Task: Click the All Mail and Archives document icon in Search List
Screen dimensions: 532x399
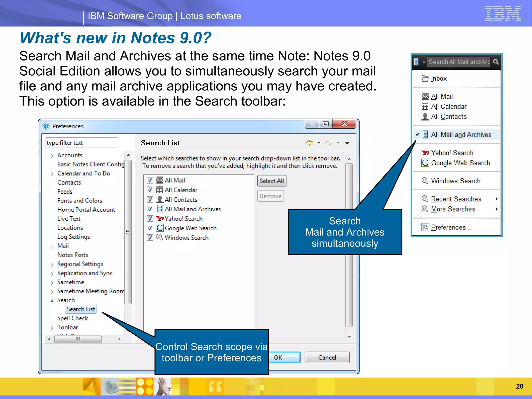Action: click(x=160, y=209)
